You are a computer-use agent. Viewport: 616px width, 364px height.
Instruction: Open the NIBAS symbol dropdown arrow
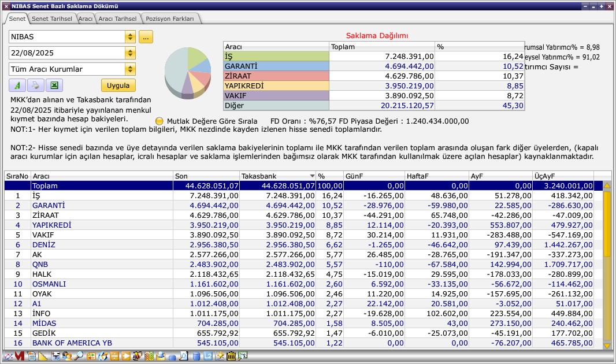(130, 37)
